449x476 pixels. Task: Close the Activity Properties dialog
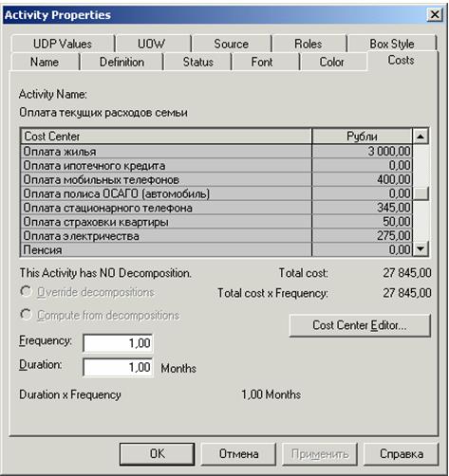435,14
